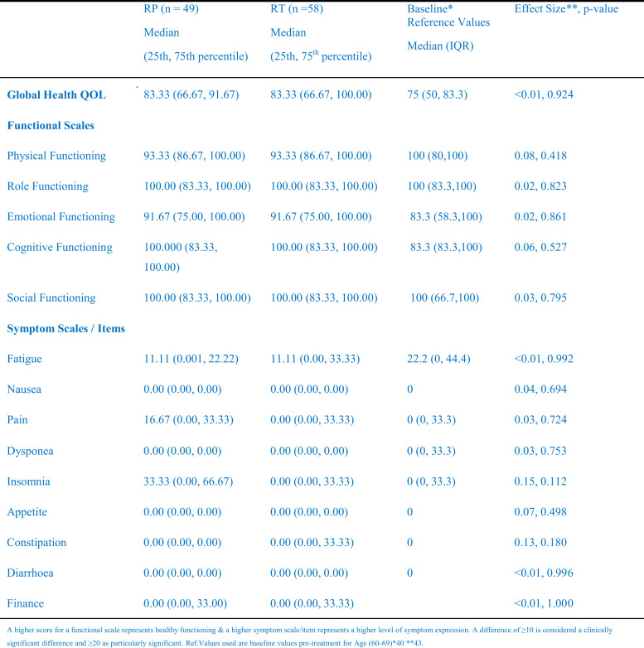This screenshot has height=648, width=644.
Task: Select the Insomnia effect size value 0.15, 0.112
Action: [540, 481]
